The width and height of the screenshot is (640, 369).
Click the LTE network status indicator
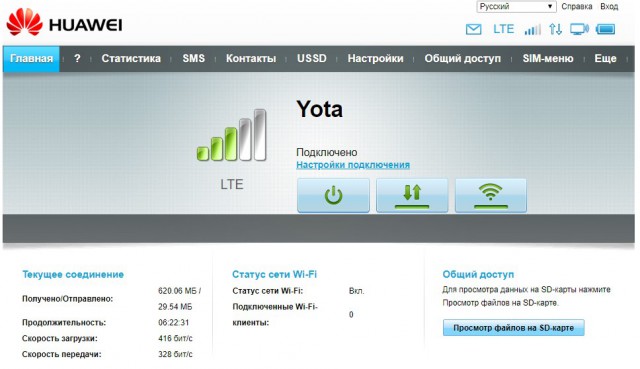(503, 29)
